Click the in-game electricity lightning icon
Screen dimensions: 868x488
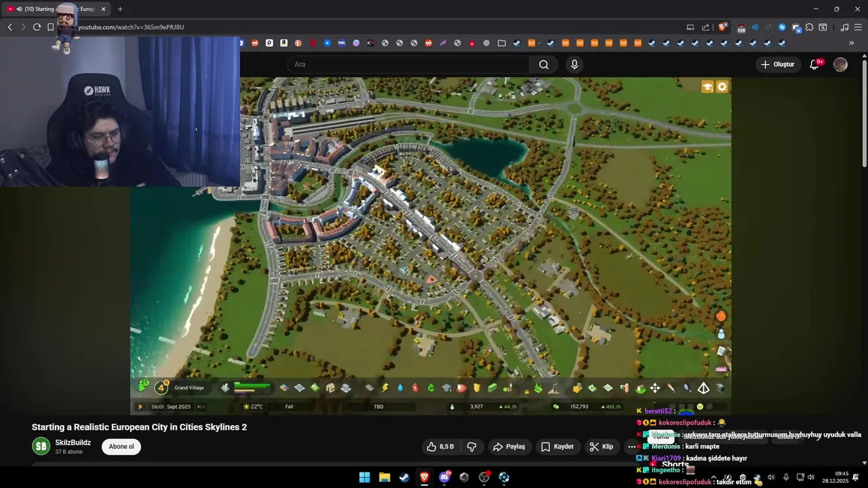(x=385, y=388)
